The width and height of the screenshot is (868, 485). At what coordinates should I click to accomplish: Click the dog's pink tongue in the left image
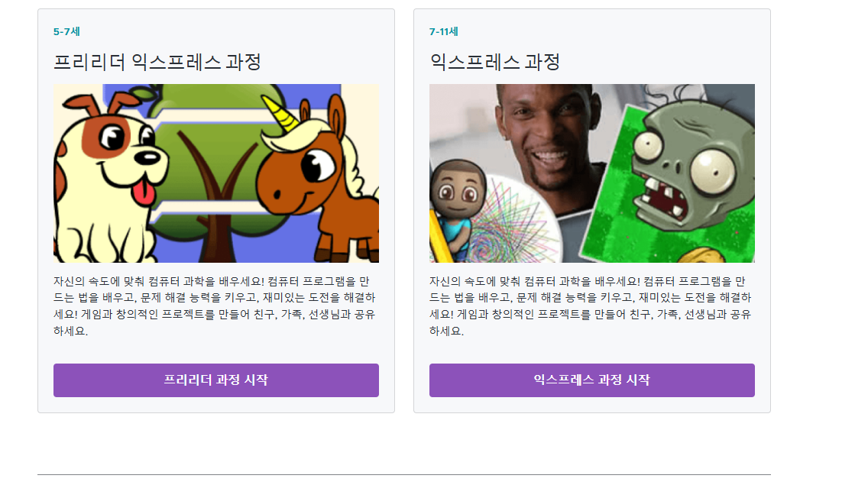(x=143, y=192)
